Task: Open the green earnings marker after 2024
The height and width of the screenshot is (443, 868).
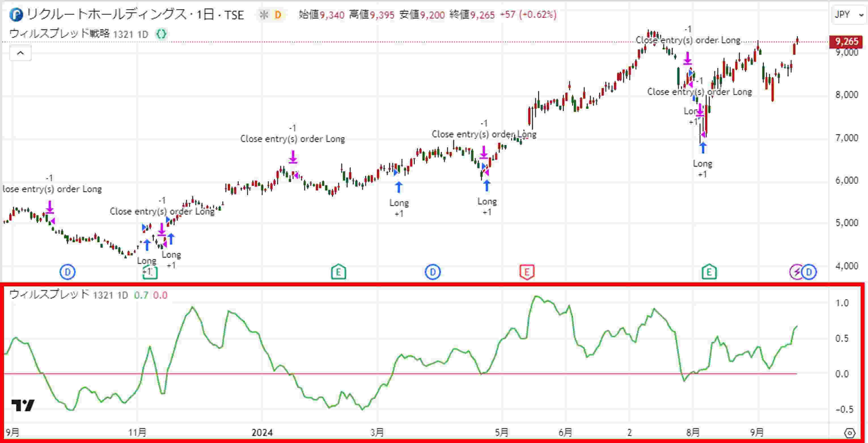Action: click(339, 272)
